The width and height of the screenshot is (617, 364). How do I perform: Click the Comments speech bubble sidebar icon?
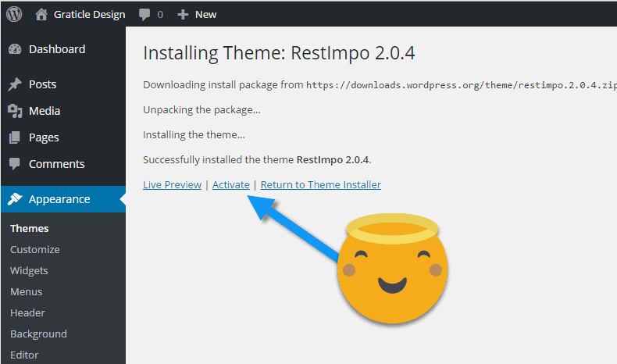tap(15, 164)
